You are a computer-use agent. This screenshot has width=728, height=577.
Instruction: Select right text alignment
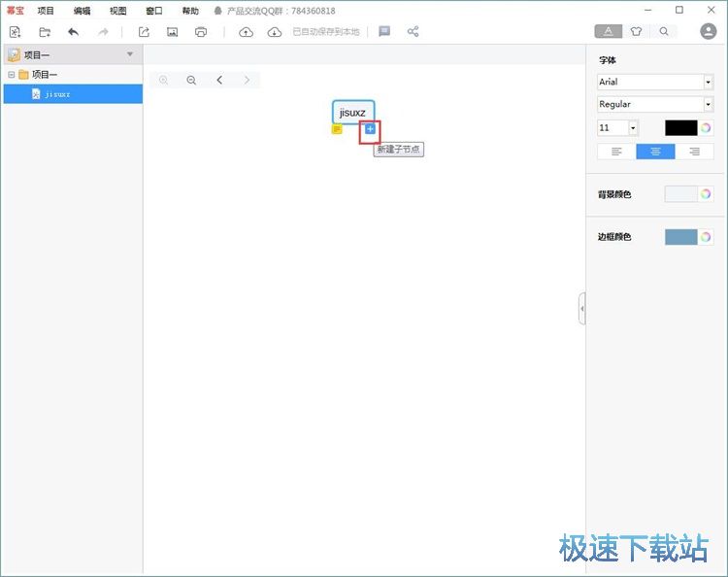click(x=694, y=152)
